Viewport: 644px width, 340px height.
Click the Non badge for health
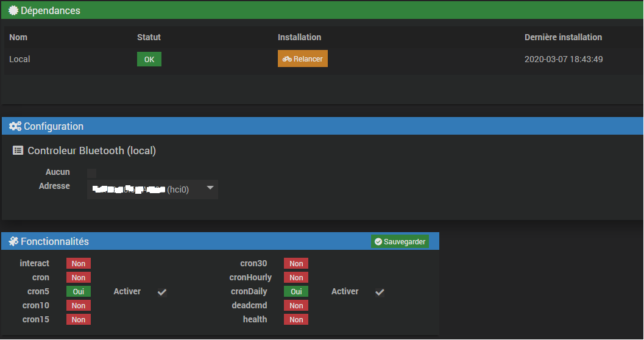[x=296, y=320]
